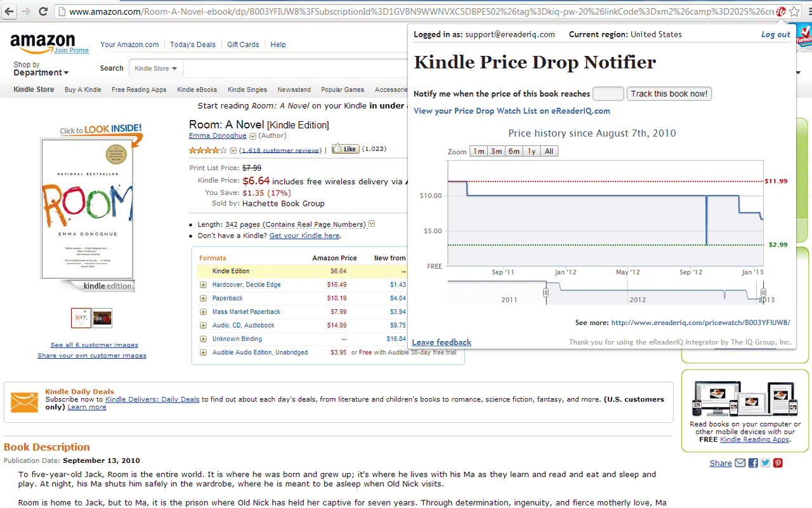Image resolution: width=812 pixels, height=508 pixels.
Task: Click the Track this book now! button
Action: 669,94
